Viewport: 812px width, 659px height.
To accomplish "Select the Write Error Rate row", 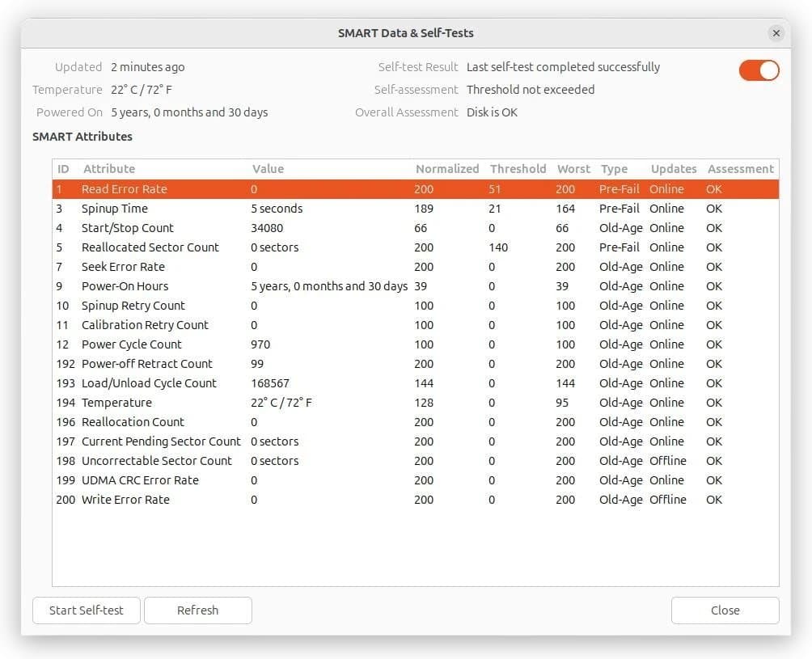I will click(125, 500).
